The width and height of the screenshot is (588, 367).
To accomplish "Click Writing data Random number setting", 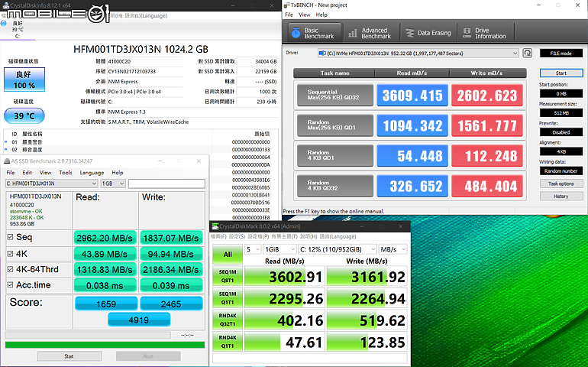I will point(561,171).
